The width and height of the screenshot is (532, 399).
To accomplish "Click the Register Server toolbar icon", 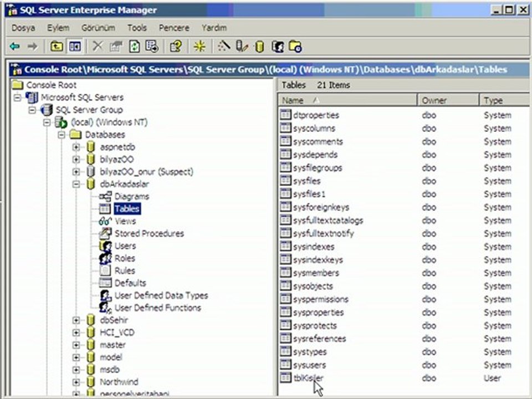I will point(242,47).
